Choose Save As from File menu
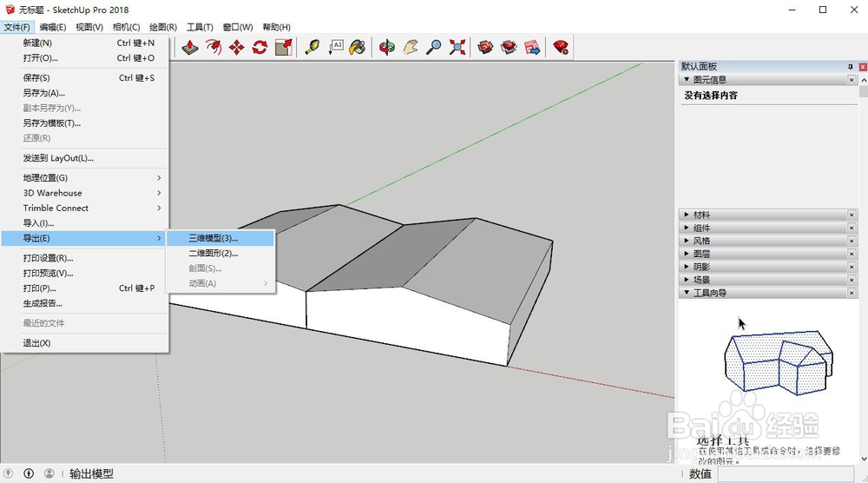868x483 pixels. pyautogui.click(x=84, y=93)
